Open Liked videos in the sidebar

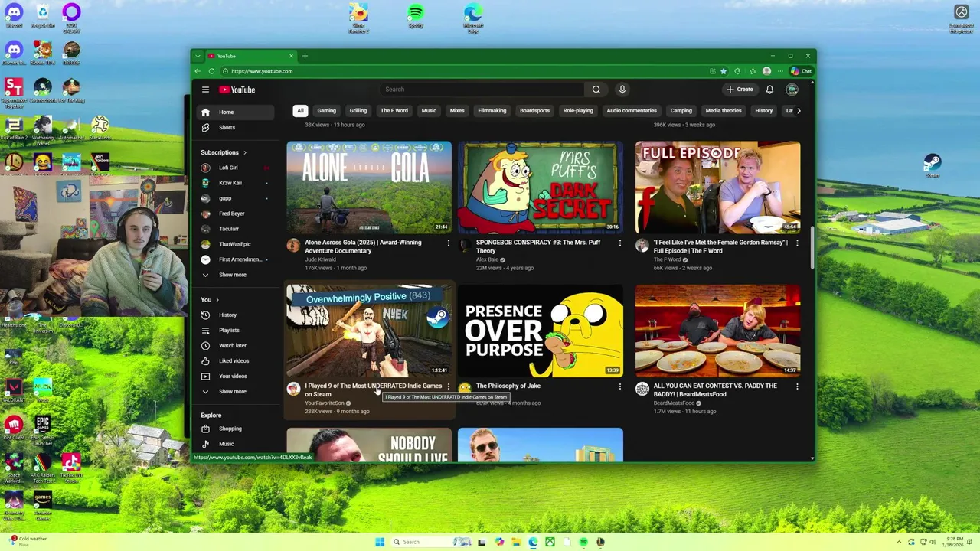(x=234, y=361)
